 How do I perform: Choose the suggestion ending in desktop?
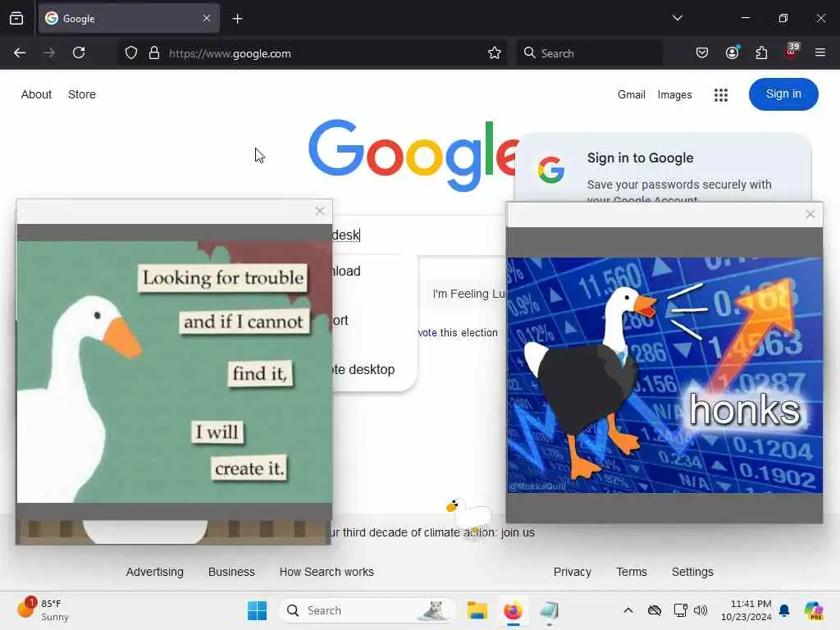373,370
